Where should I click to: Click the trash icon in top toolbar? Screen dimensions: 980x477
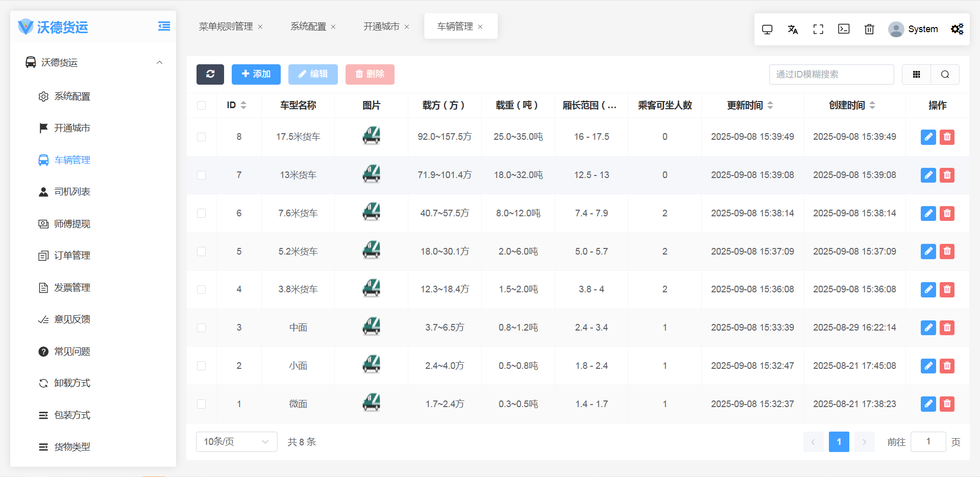[x=869, y=30]
